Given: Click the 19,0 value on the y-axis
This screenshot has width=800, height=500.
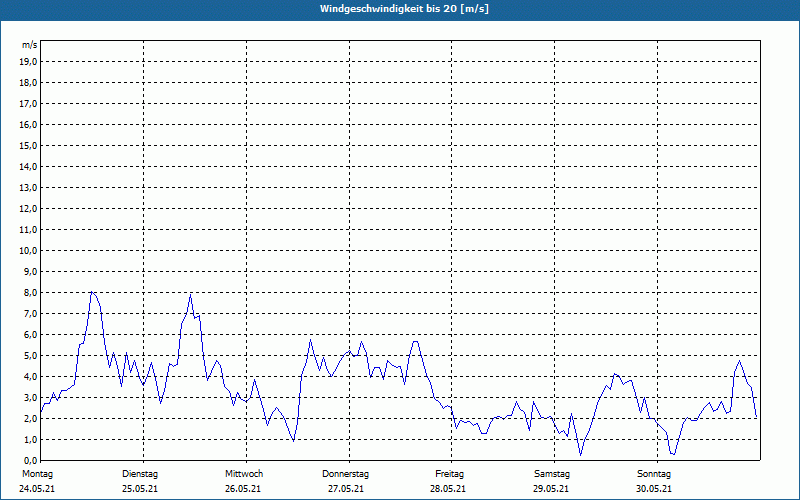Looking at the screenshot, I should [29, 61].
